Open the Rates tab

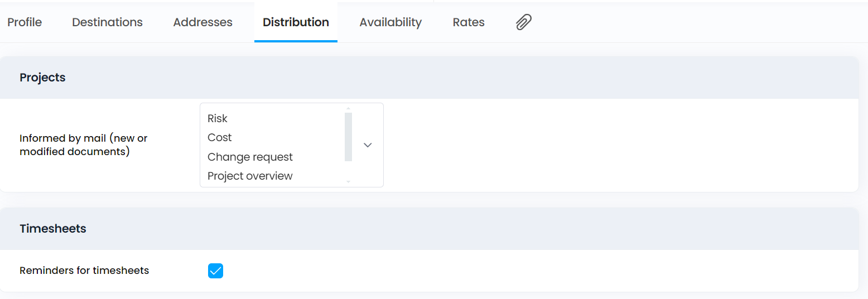[x=469, y=22]
